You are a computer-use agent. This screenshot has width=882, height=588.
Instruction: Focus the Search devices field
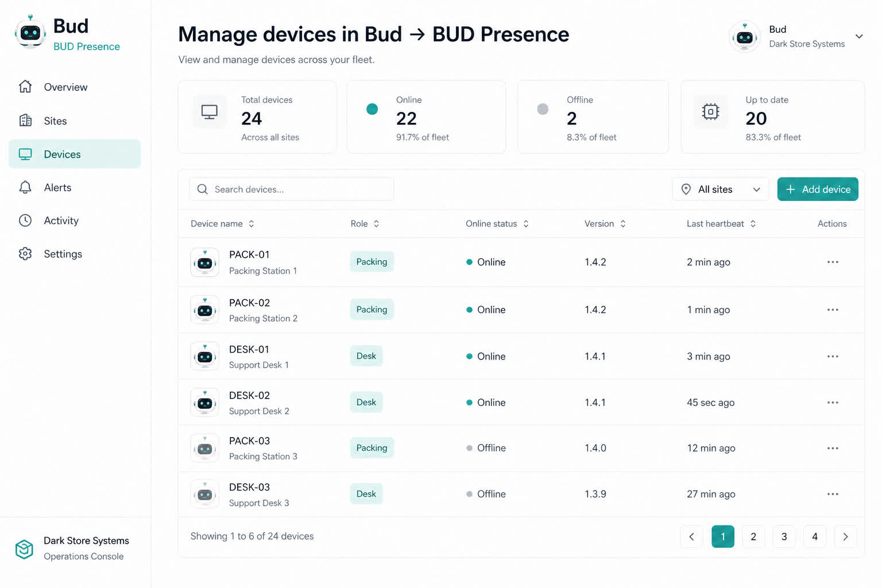[292, 189]
